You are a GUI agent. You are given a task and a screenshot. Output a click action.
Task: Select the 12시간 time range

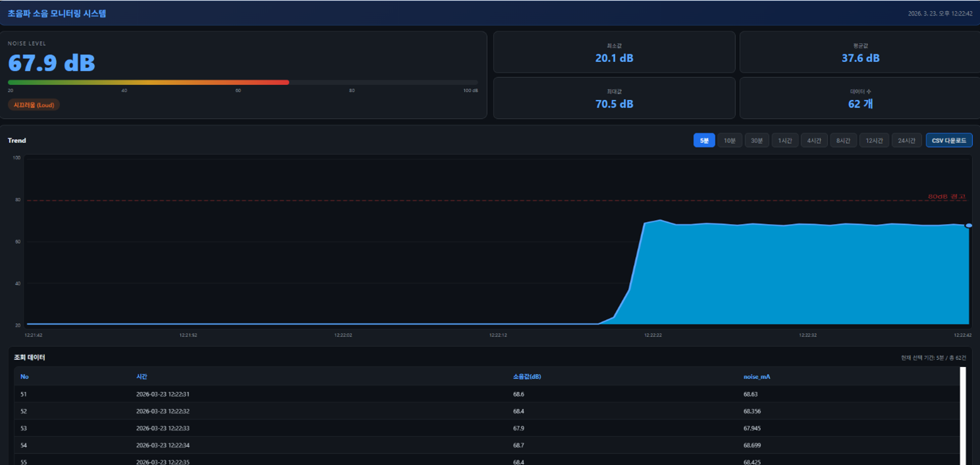(874, 141)
